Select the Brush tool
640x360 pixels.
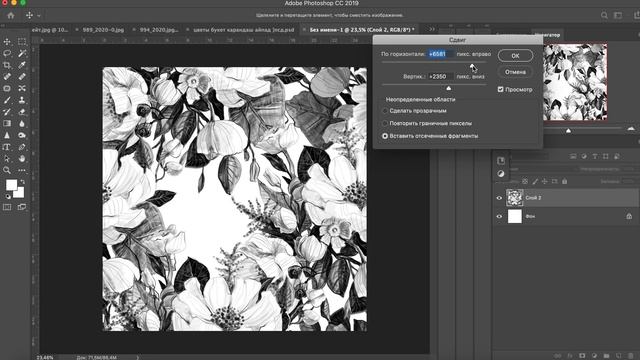coord(7,100)
